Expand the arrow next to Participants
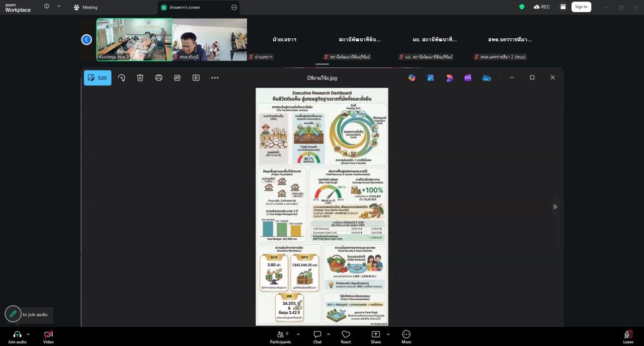Viewport: 644px width, 346px height. point(298,334)
